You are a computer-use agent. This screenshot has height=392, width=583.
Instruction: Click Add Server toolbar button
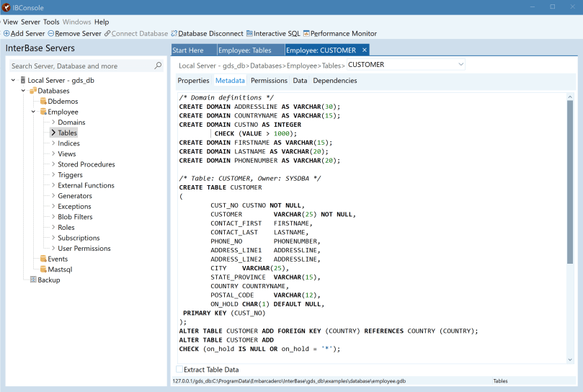pyautogui.click(x=25, y=33)
